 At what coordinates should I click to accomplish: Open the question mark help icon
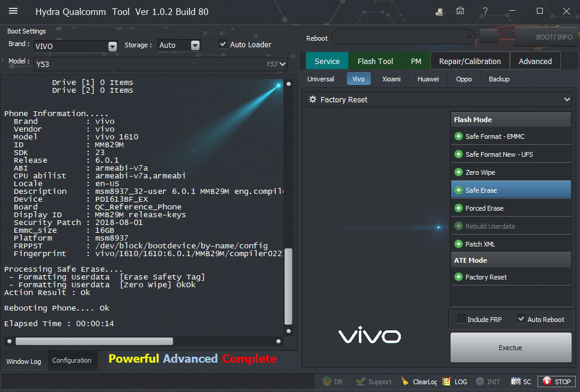point(485,11)
